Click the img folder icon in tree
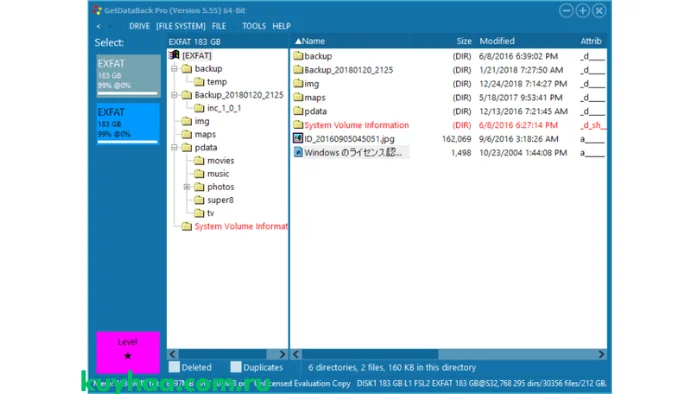 (187, 121)
